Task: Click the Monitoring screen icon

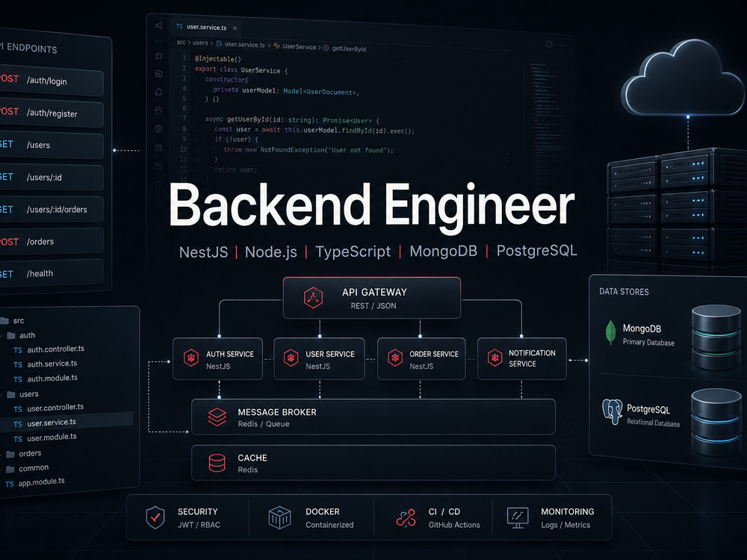Action: coord(518,517)
